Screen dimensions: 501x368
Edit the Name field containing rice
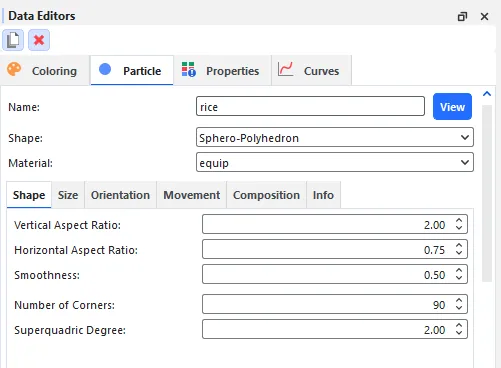click(310, 107)
